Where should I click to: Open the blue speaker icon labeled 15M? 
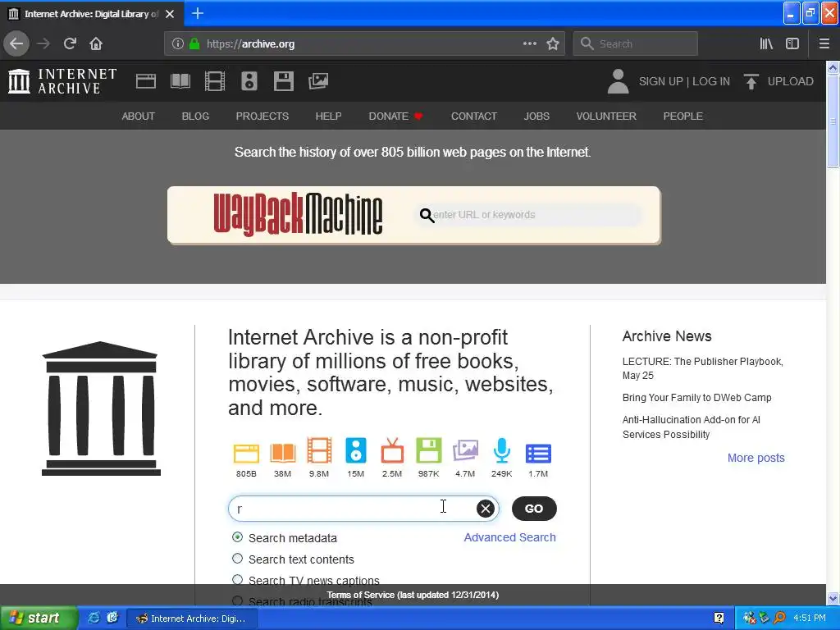pos(356,450)
